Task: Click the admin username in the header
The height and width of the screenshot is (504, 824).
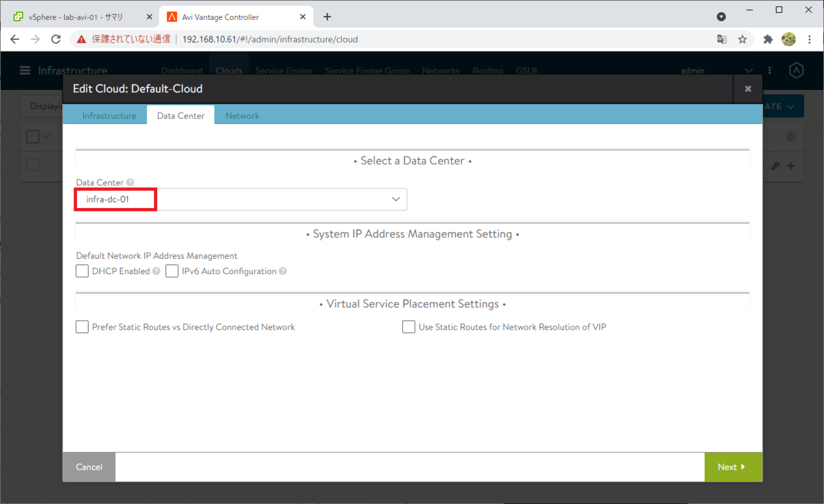Action: pos(693,71)
